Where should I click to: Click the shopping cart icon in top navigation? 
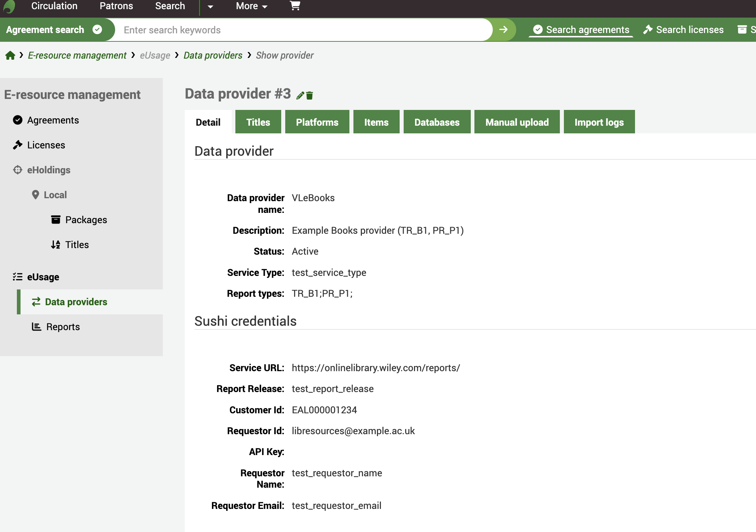point(294,6)
